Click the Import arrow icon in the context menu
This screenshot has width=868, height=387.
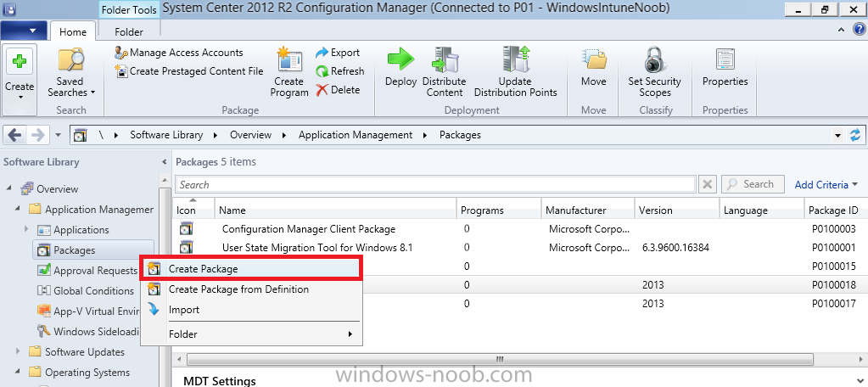point(154,310)
